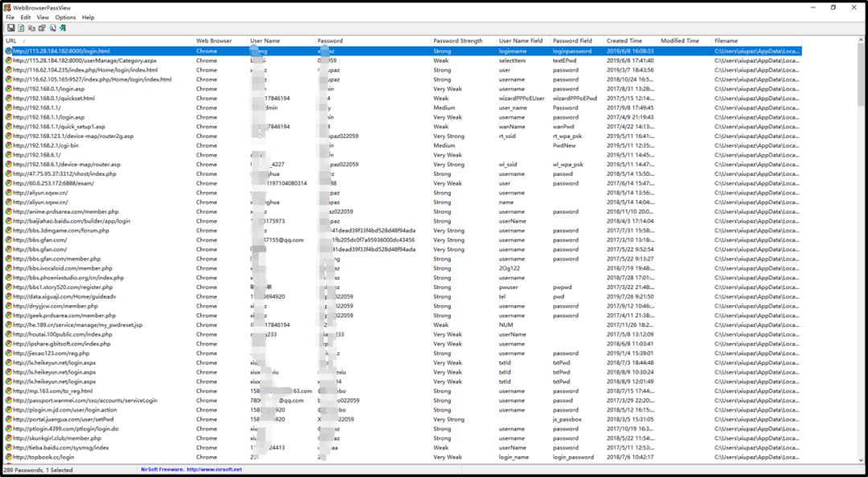Image resolution: width=868 pixels, height=477 pixels.
Task: Click Chrome icon of ptlogin.4399.com row
Action: tap(8, 428)
